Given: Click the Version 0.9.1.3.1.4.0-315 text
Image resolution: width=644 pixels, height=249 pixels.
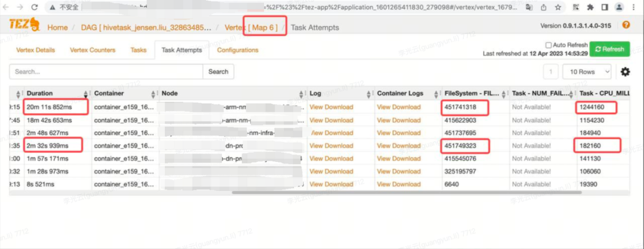Looking at the screenshot, I should pyautogui.click(x=575, y=26).
